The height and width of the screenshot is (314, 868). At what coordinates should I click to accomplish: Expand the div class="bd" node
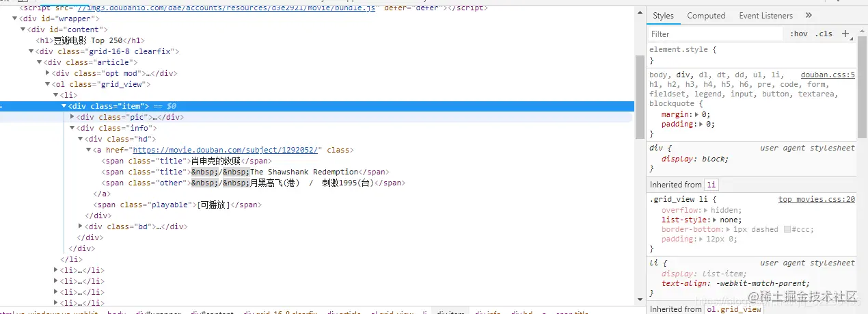(81, 226)
